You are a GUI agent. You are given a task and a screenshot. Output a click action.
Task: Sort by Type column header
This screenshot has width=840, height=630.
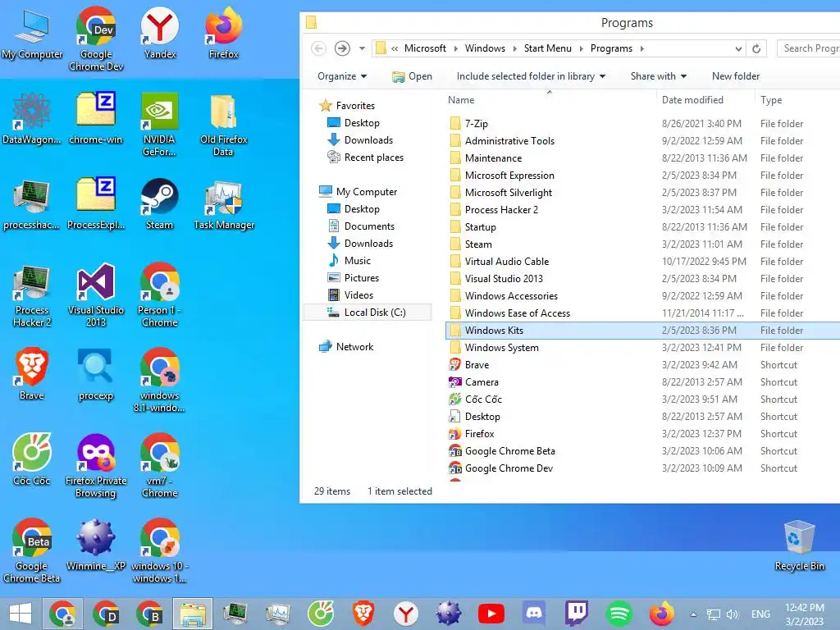tap(797, 99)
